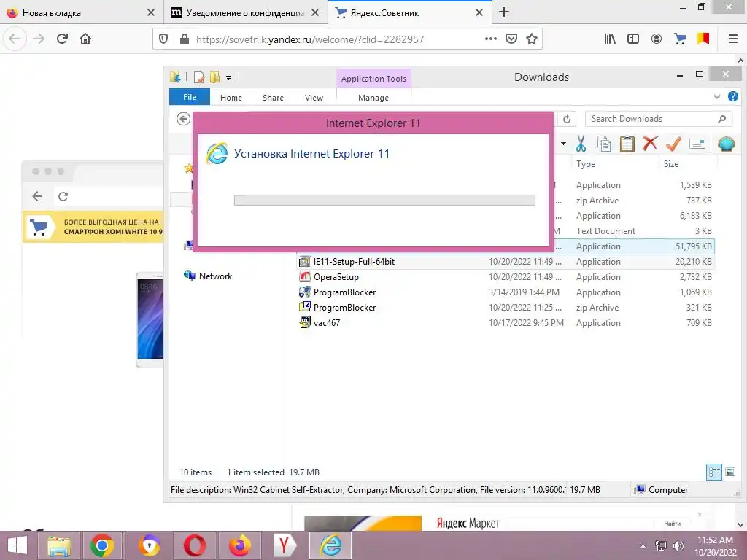Screen dimensions: 747x560
Task: Click the Yandex Sovetnik cart extension icon
Action: (680, 39)
